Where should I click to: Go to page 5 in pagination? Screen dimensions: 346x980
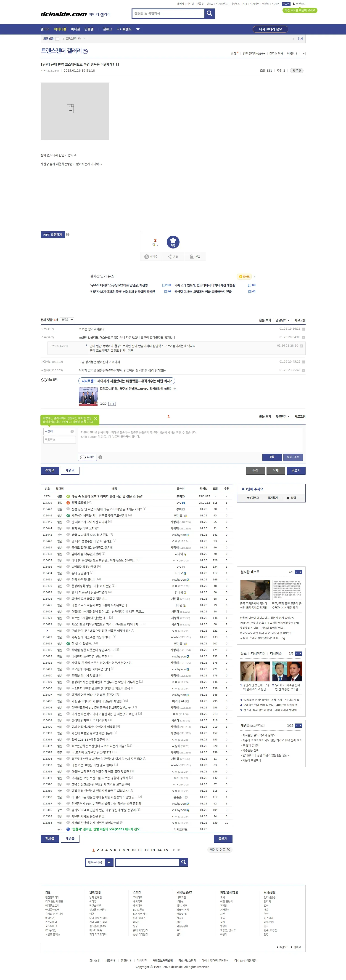[111, 849]
